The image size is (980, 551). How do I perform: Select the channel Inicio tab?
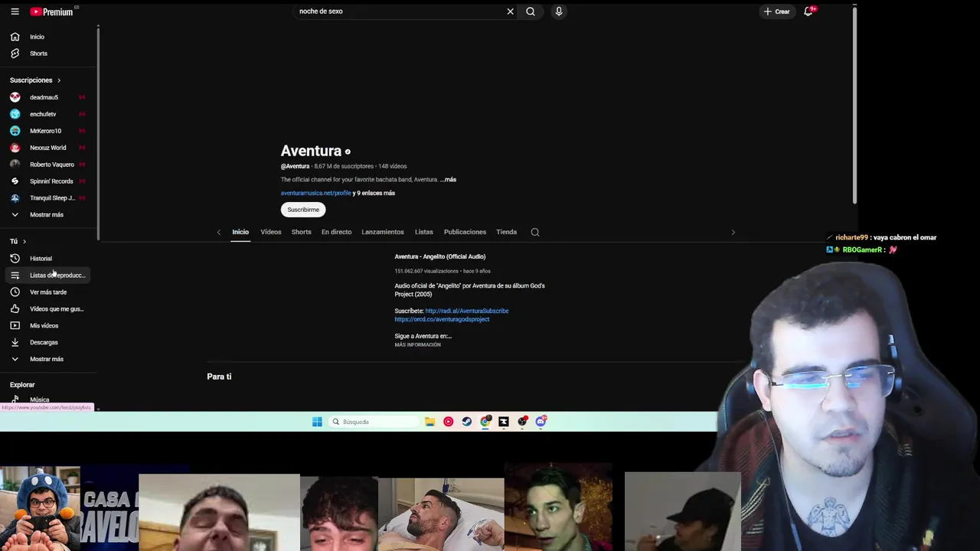point(240,232)
